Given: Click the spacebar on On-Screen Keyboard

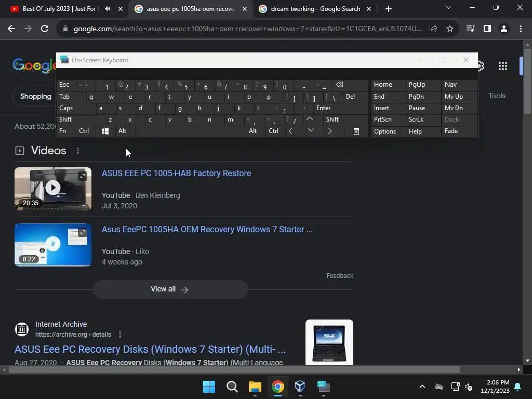Looking at the screenshot, I should [x=190, y=131].
